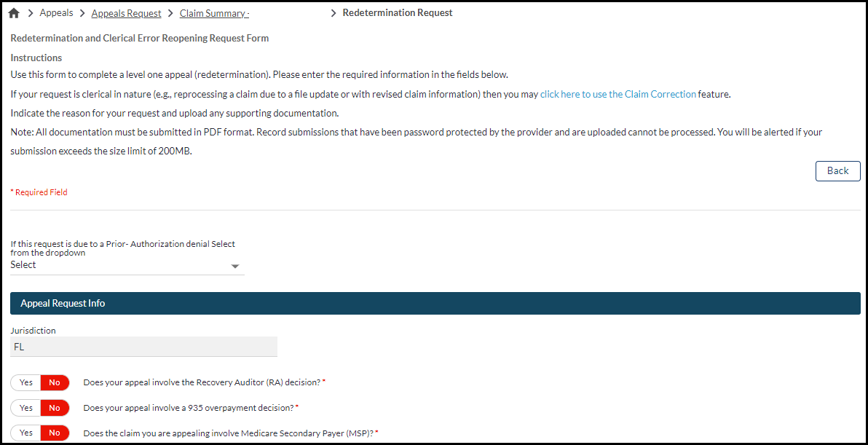Image resolution: width=868 pixels, height=445 pixels.
Task: Set 935 overpayment decision toggle to Yes
Action: [26, 408]
